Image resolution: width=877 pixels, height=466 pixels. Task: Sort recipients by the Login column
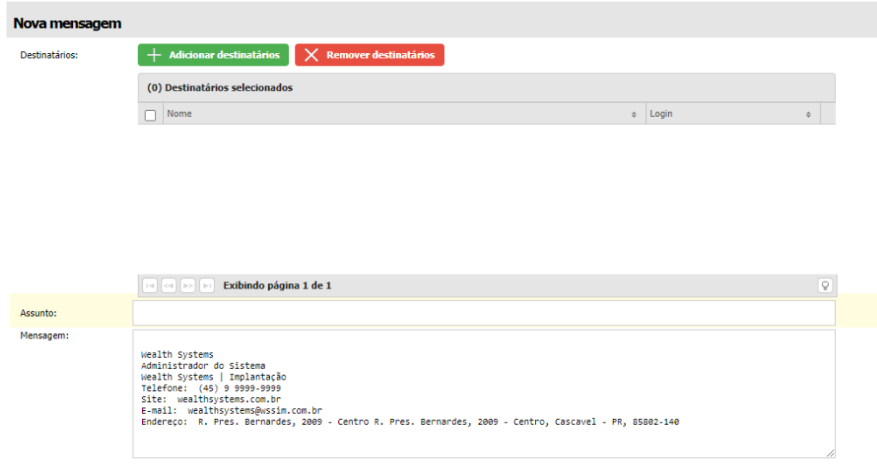[733, 114]
